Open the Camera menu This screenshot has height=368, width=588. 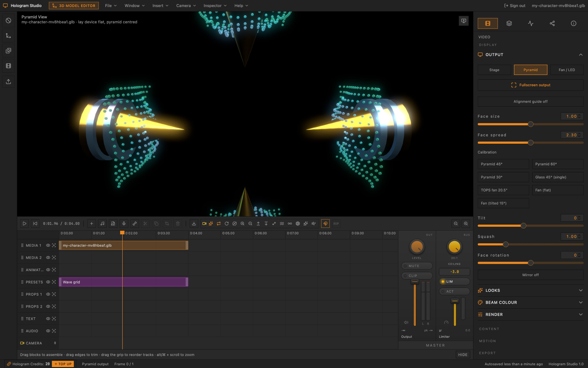click(x=186, y=6)
